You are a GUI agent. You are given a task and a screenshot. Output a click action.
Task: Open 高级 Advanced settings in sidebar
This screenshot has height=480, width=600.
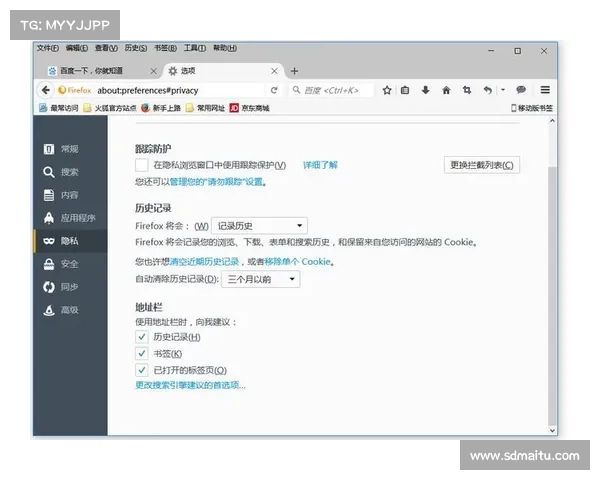tap(70, 310)
